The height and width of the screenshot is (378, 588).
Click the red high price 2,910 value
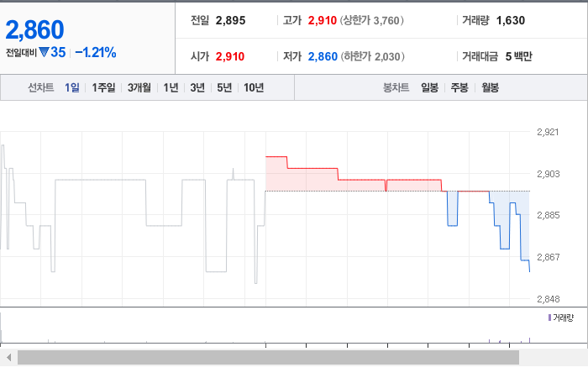323,20
